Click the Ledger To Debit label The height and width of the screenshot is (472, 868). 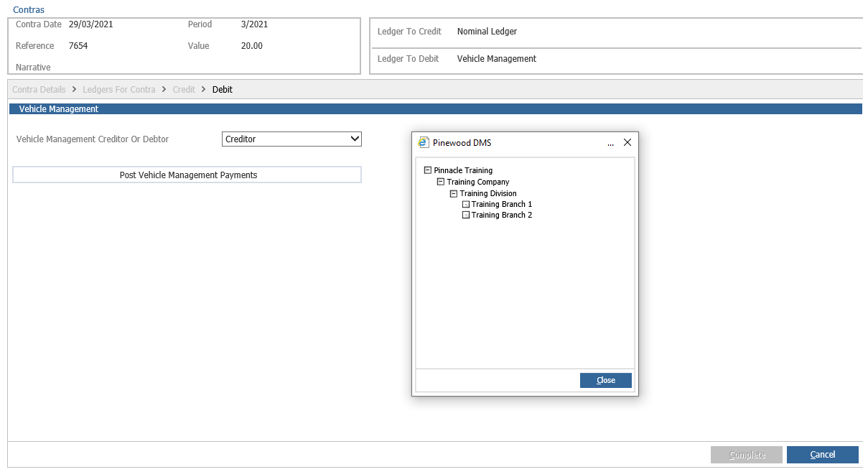pyautogui.click(x=409, y=59)
